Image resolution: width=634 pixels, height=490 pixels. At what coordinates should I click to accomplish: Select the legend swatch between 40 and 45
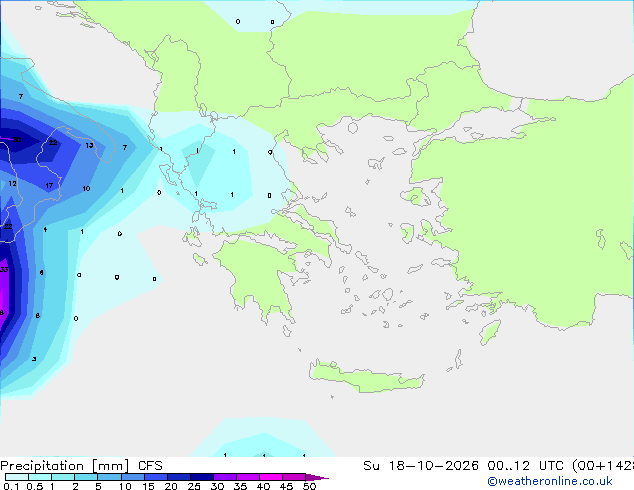pos(271,477)
